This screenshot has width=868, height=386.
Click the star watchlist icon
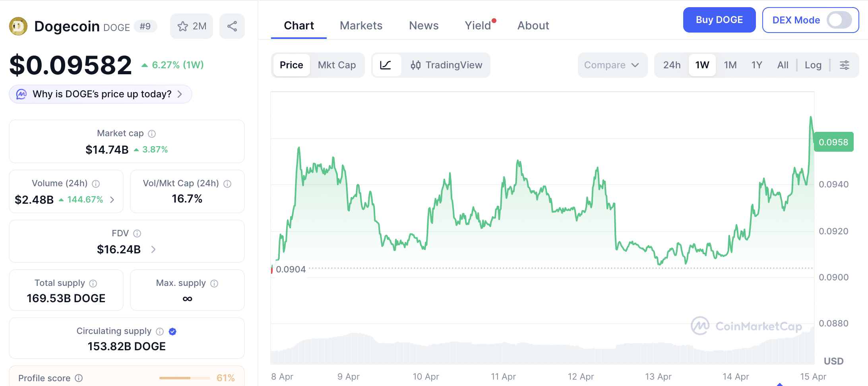(183, 27)
